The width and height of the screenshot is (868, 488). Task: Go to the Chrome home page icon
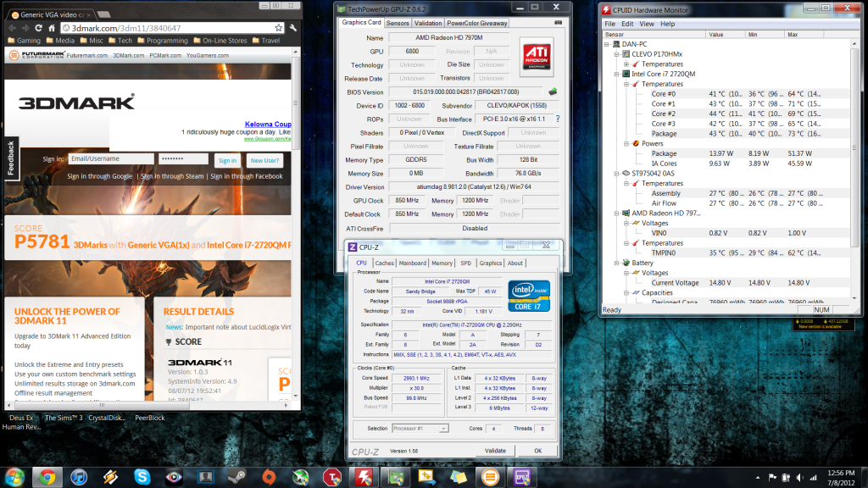coord(52,28)
